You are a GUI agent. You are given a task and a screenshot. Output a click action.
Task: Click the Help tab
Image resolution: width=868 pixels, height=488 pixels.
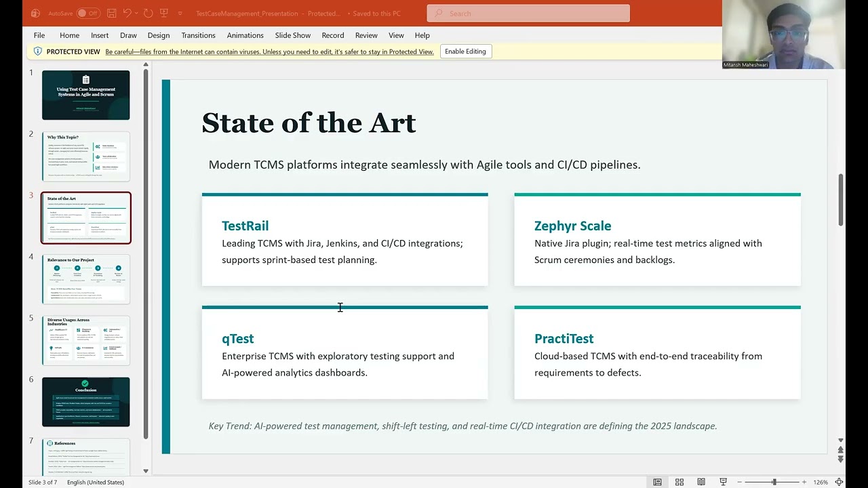click(422, 35)
